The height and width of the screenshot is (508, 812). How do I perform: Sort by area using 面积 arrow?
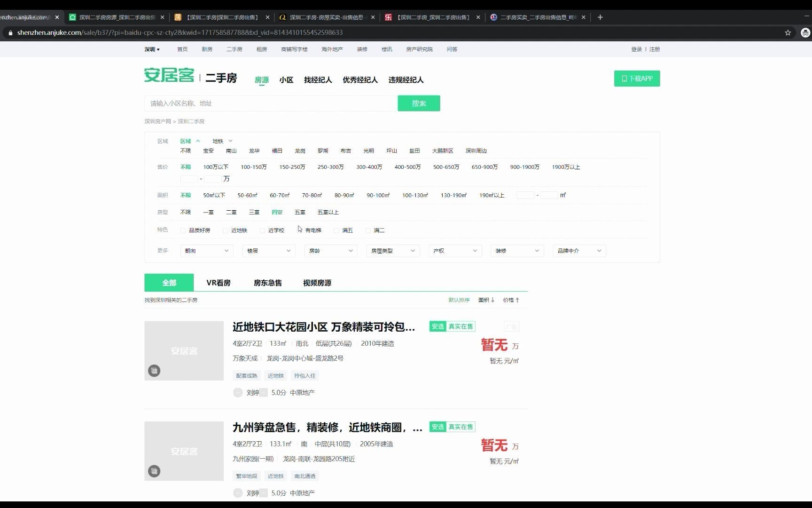coord(486,300)
